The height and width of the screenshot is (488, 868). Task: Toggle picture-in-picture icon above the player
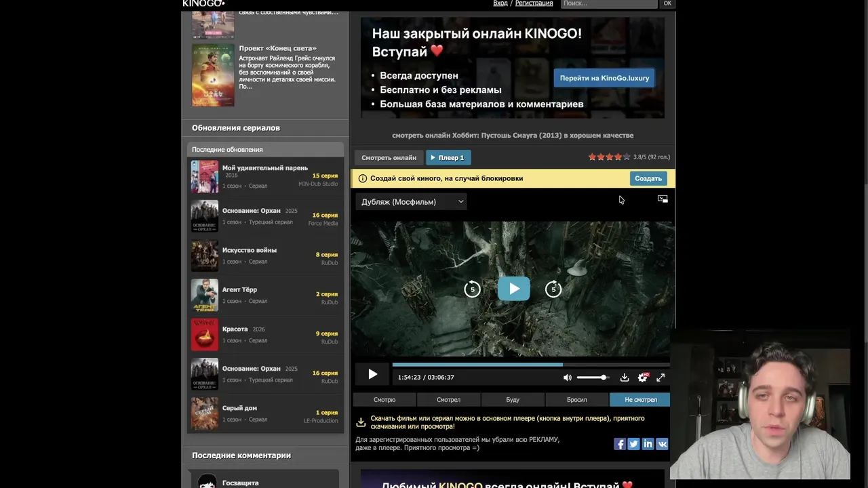(663, 199)
